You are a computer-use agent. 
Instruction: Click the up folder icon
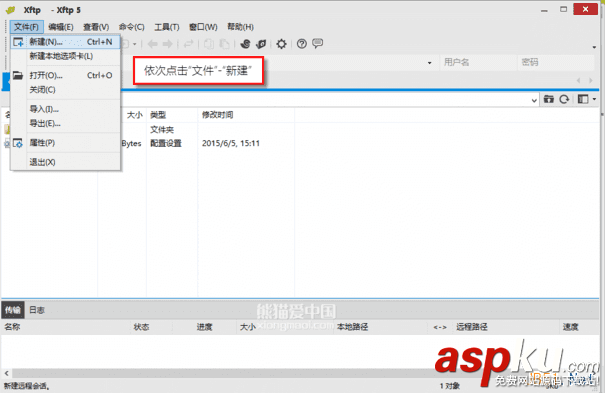549,100
